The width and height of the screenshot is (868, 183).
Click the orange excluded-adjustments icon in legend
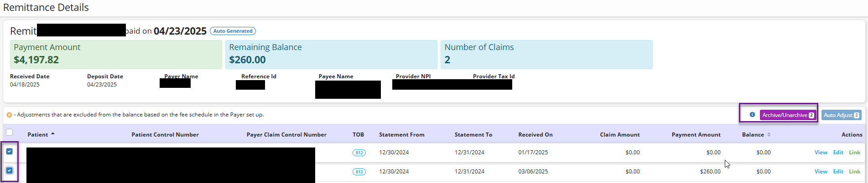click(x=9, y=115)
